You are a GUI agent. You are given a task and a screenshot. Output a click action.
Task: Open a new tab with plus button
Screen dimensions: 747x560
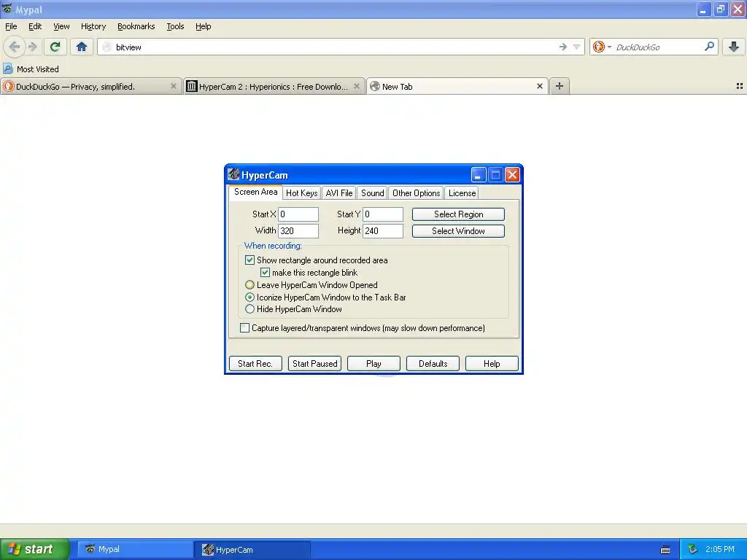560,86
